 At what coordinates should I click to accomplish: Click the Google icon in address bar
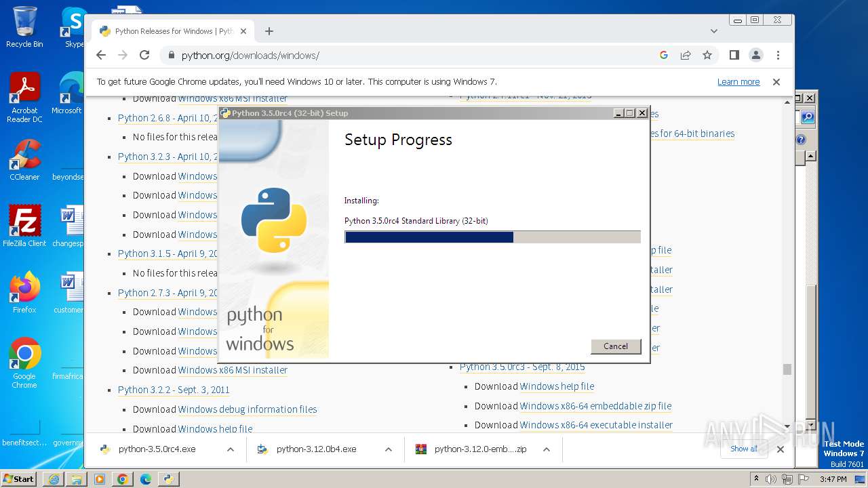(664, 55)
